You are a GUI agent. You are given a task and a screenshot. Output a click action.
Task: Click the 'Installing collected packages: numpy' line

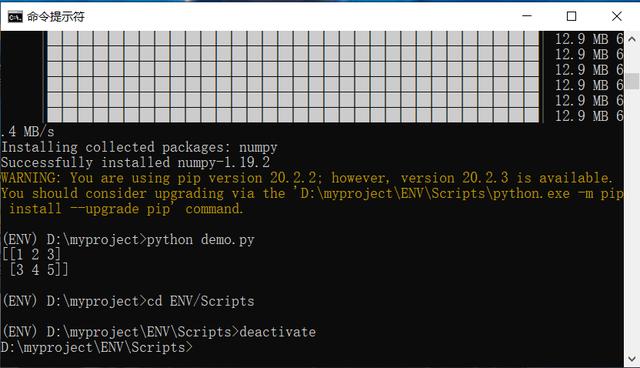click(140, 147)
